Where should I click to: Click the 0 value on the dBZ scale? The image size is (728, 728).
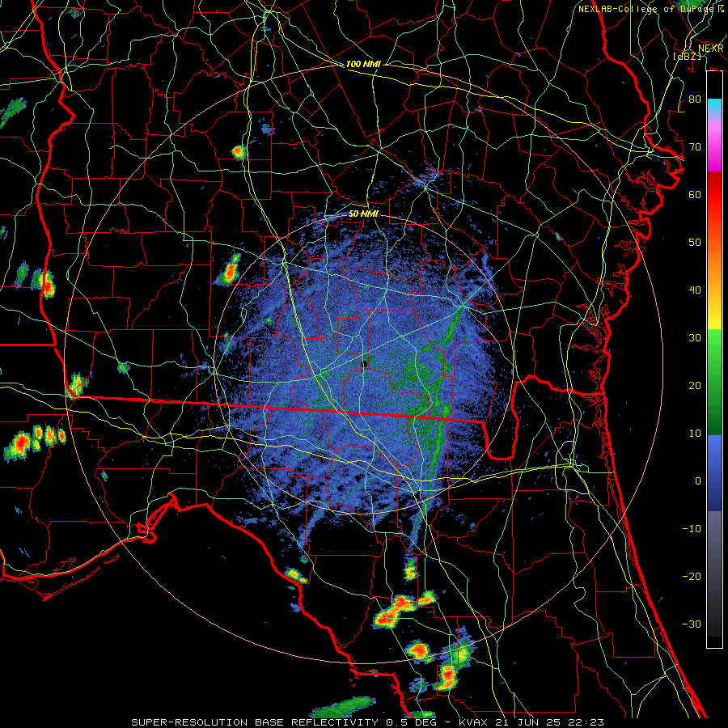pos(698,481)
